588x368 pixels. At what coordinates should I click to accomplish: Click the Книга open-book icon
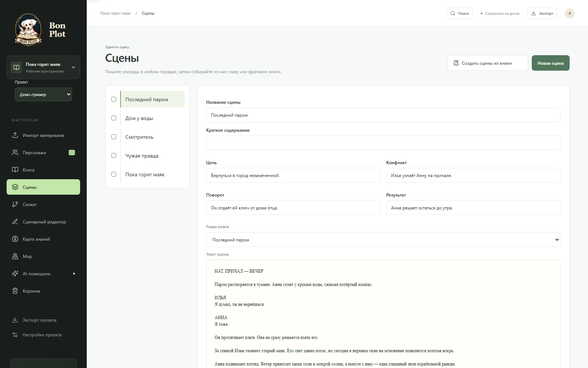[x=15, y=170]
